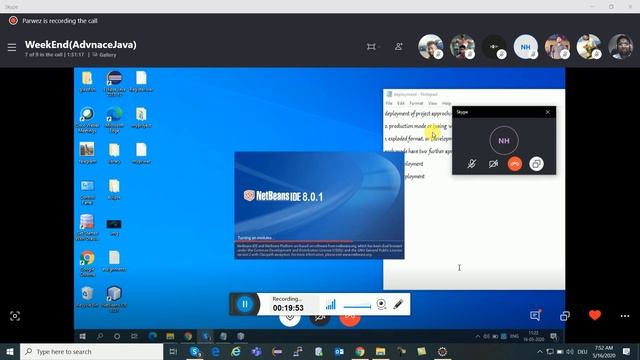The image size is (640, 360).
Task: Open the view switcher icon in call header
Action: (x=371, y=47)
